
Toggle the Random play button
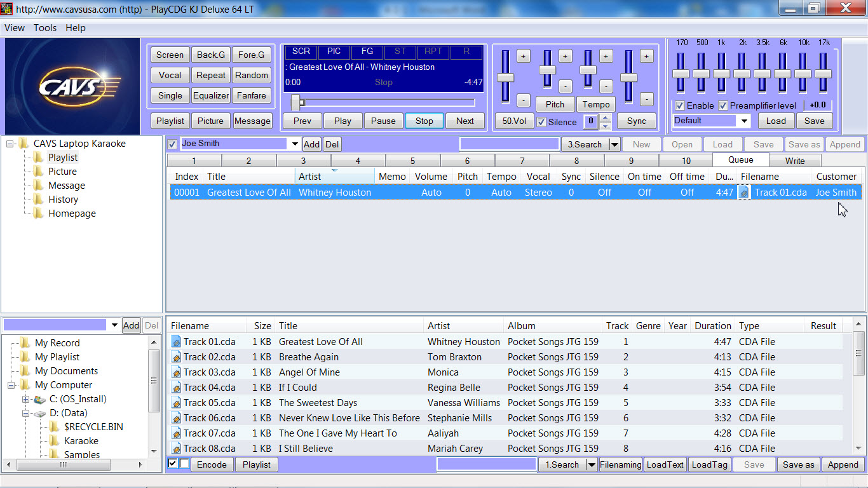pyautogui.click(x=252, y=75)
